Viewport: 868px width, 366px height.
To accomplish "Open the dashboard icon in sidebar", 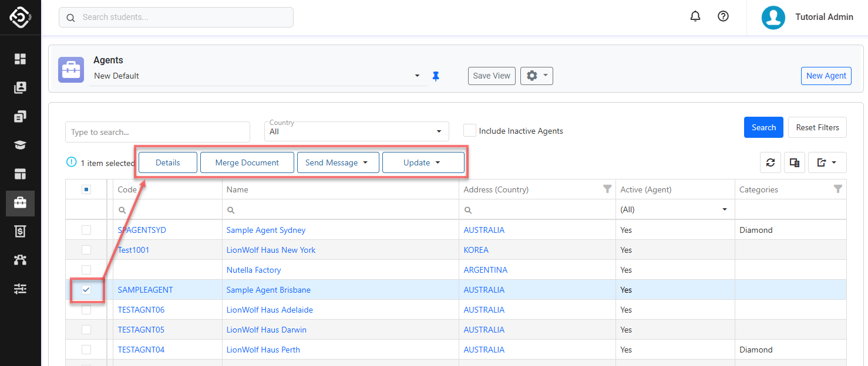I will 21,59.
